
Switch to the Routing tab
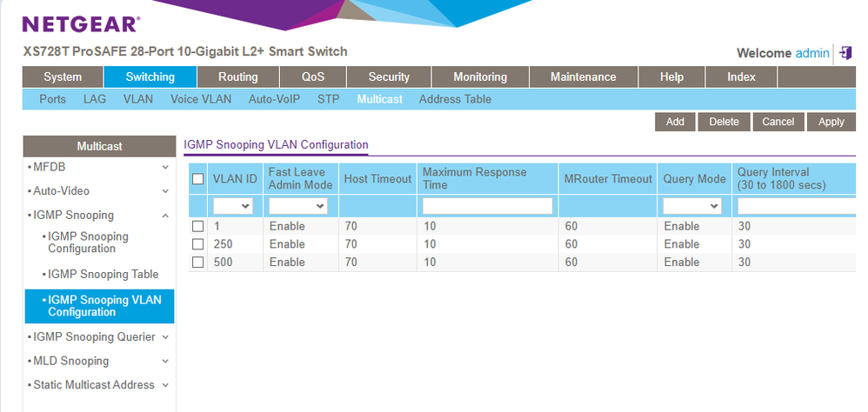click(237, 77)
